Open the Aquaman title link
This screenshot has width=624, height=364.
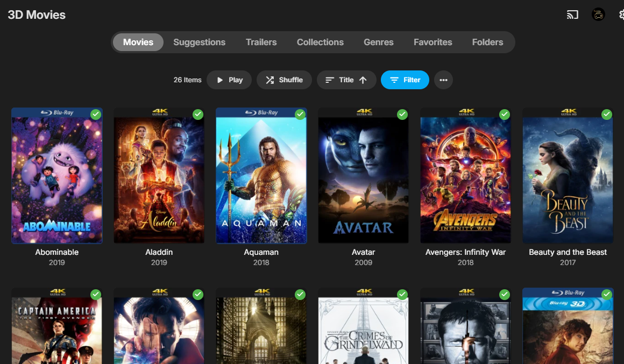(x=261, y=252)
